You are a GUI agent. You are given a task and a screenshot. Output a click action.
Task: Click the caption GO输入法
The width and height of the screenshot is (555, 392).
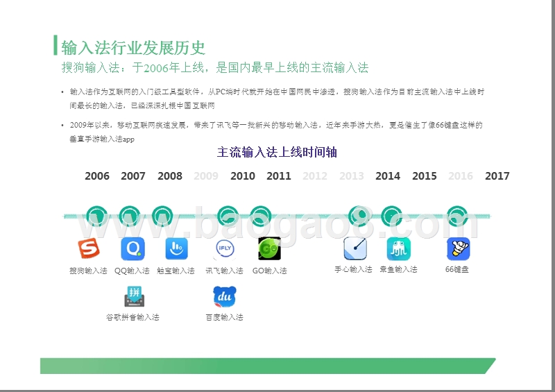(270, 271)
